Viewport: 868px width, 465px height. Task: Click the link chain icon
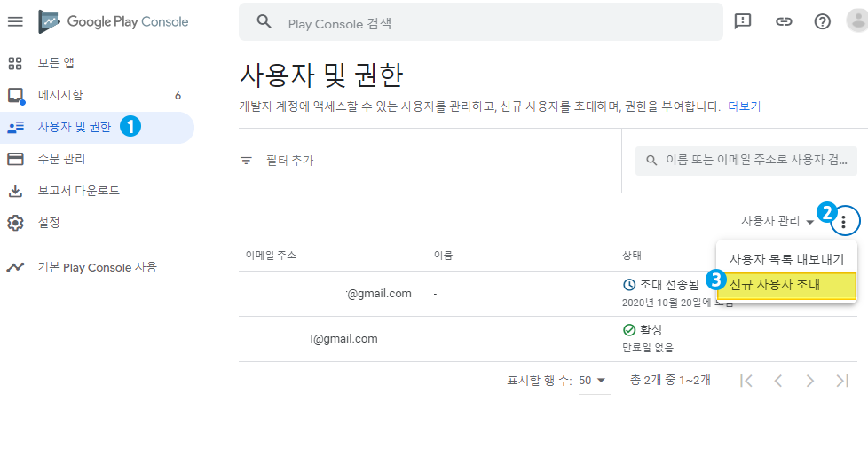pyautogui.click(x=783, y=21)
